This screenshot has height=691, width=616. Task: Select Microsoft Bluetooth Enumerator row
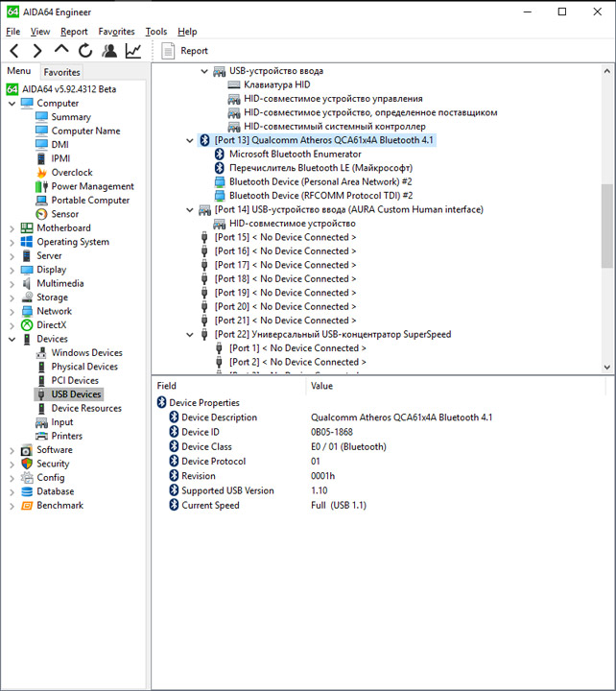click(296, 155)
